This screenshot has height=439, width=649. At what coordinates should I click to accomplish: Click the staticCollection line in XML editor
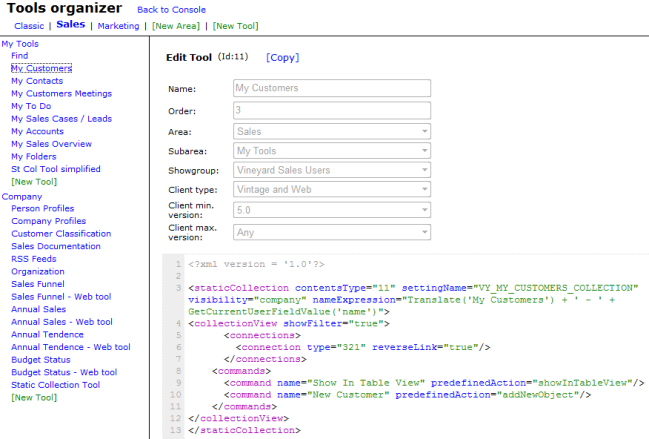pyautogui.click(x=413, y=300)
